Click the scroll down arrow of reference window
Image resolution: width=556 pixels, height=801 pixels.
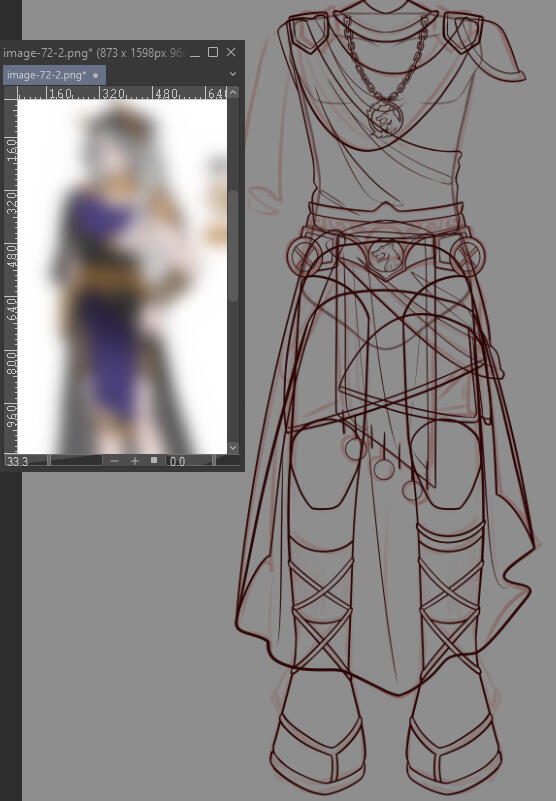pyautogui.click(x=233, y=448)
